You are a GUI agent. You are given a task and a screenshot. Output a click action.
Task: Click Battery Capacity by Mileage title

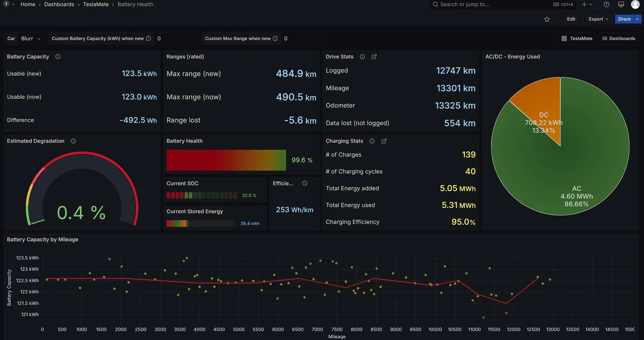[x=42, y=239]
